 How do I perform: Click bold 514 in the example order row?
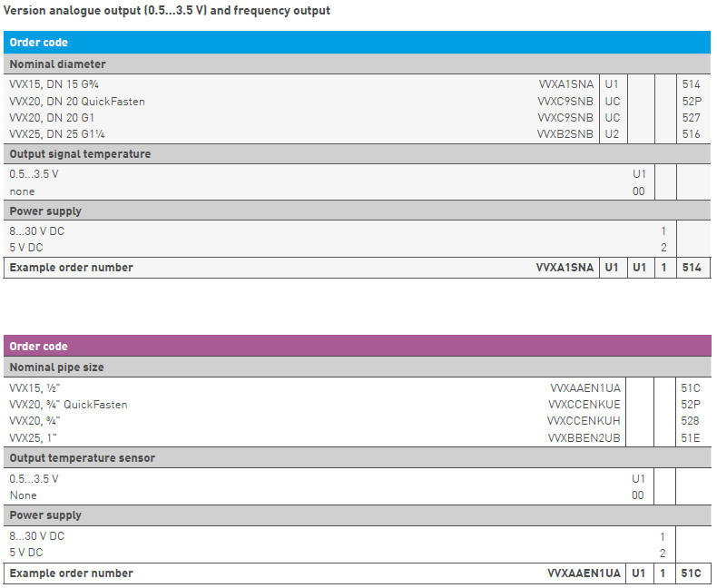point(692,267)
